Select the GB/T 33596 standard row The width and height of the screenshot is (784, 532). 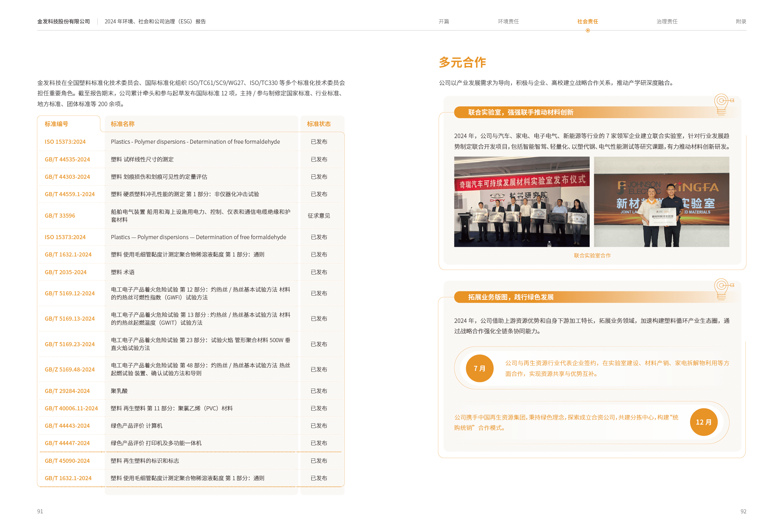[60, 215]
